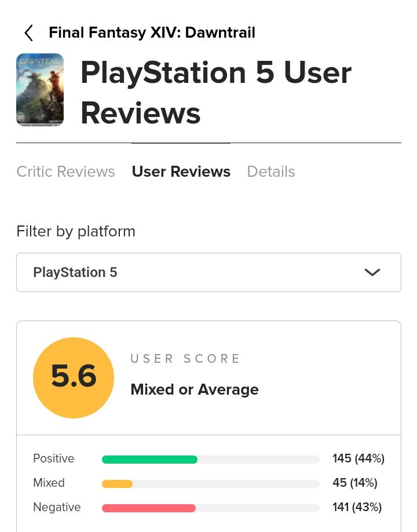The height and width of the screenshot is (532, 417).
Task: Open the Details tab
Action: (x=271, y=172)
